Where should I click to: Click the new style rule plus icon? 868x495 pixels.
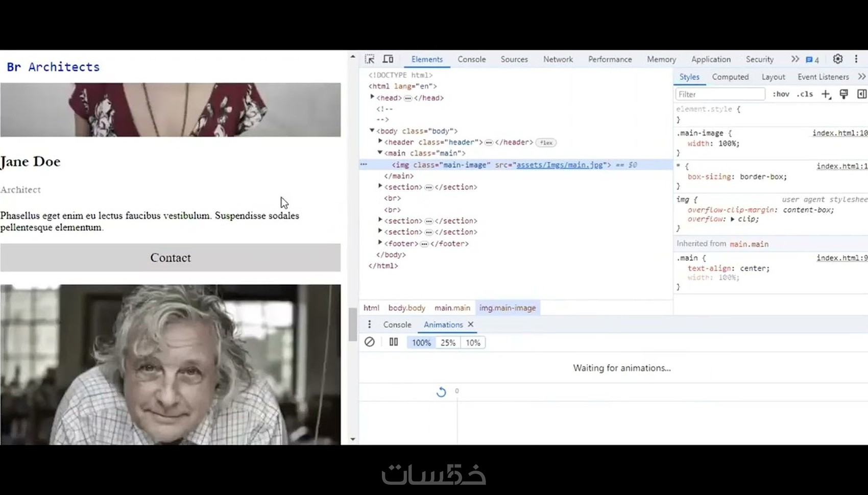click(826, 94)
